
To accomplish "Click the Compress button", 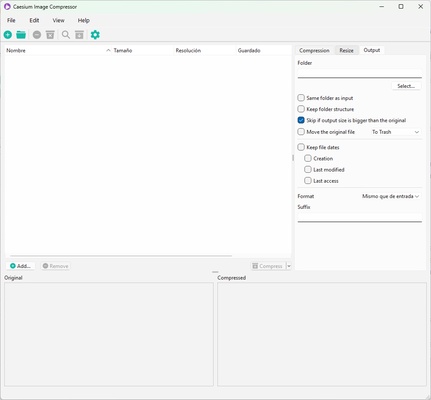I will (268, 266).
